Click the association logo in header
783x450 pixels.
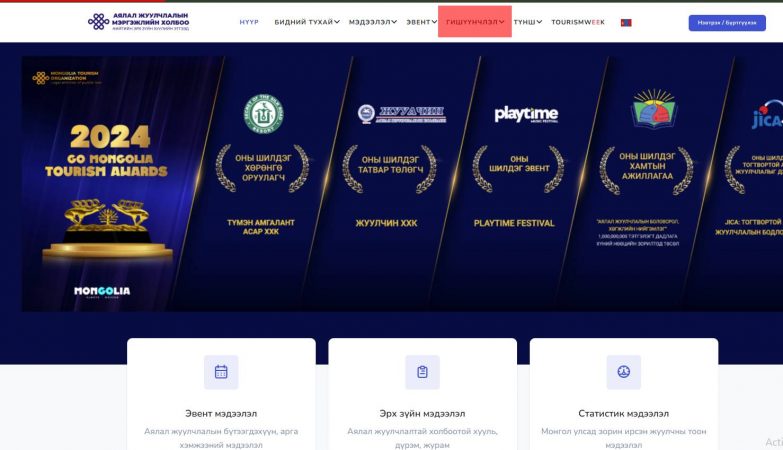tap(138, 22)
